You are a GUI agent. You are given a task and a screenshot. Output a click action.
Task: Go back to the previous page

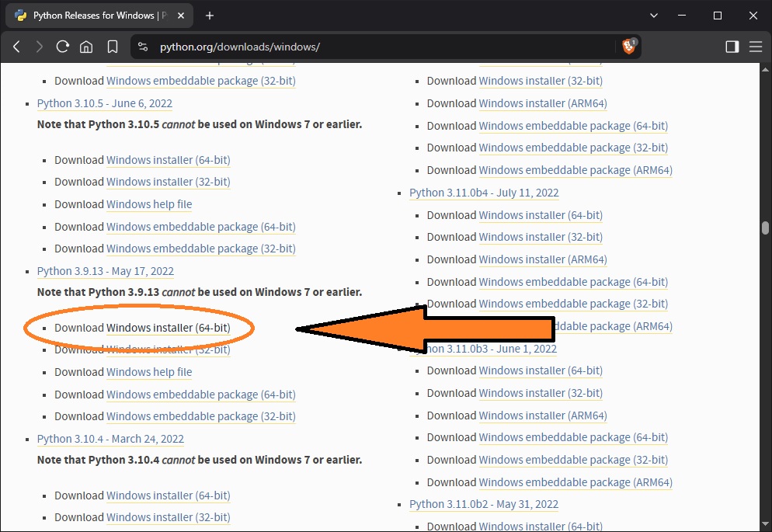point(17,47)
